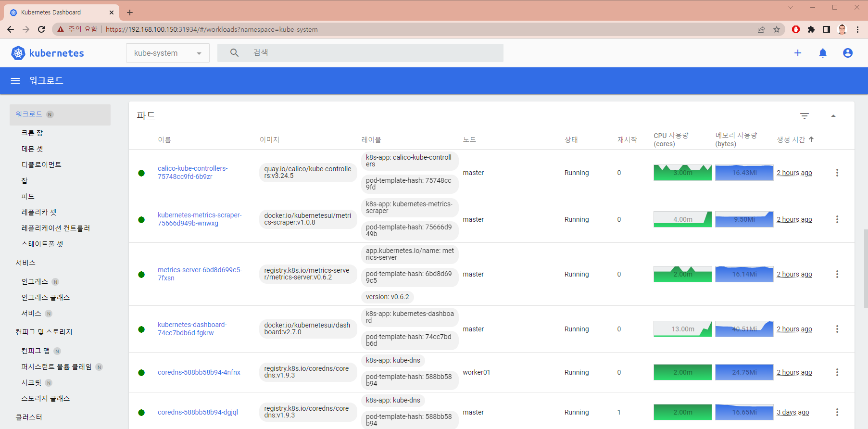The image size is (868, 429).
Task: Click the page vertical scrollbar
Action: (x=866, y=269)
